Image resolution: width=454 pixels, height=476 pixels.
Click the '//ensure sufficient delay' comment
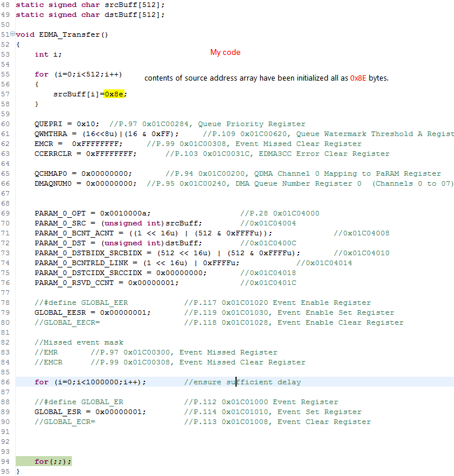[x=242, y=382]
